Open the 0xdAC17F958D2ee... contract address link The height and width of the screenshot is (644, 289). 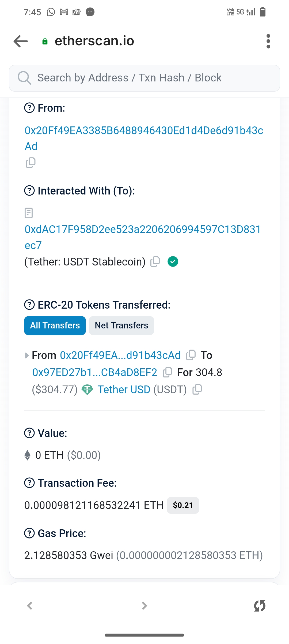pos(142,229)
